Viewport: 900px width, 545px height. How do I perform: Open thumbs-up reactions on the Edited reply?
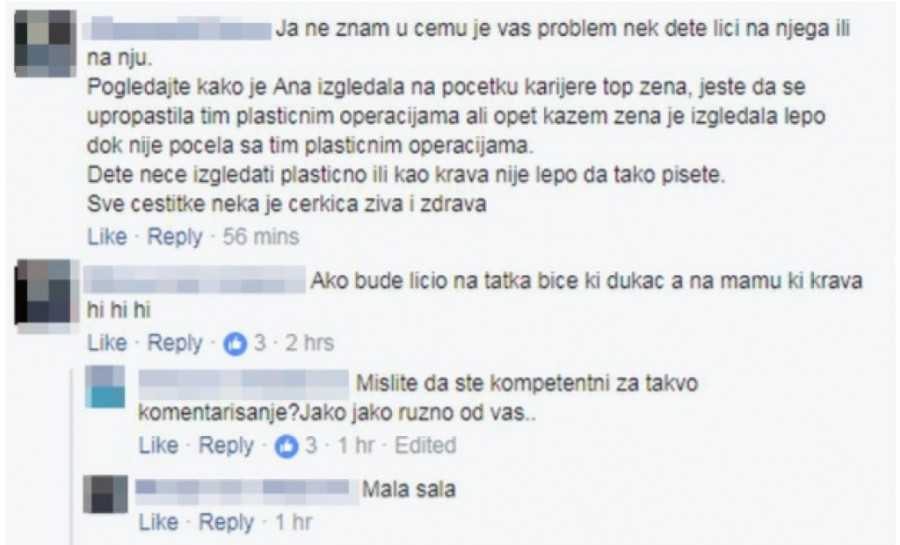click(x=296, y=446)
